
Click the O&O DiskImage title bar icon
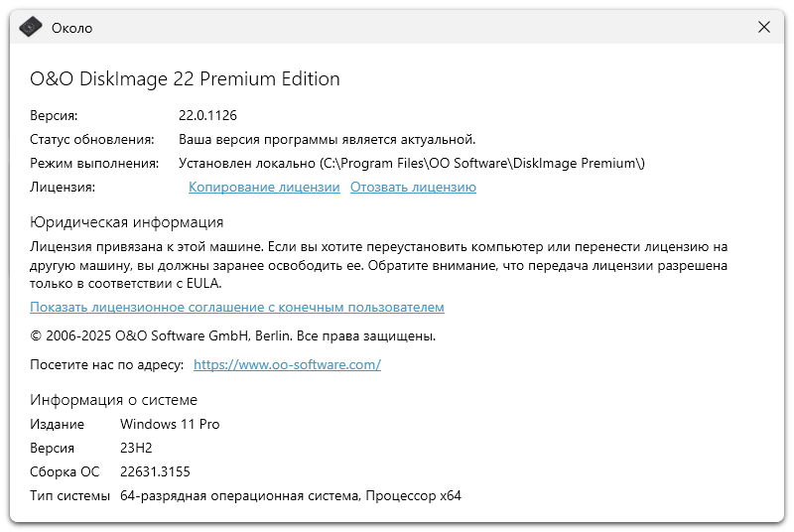[32, 28]
